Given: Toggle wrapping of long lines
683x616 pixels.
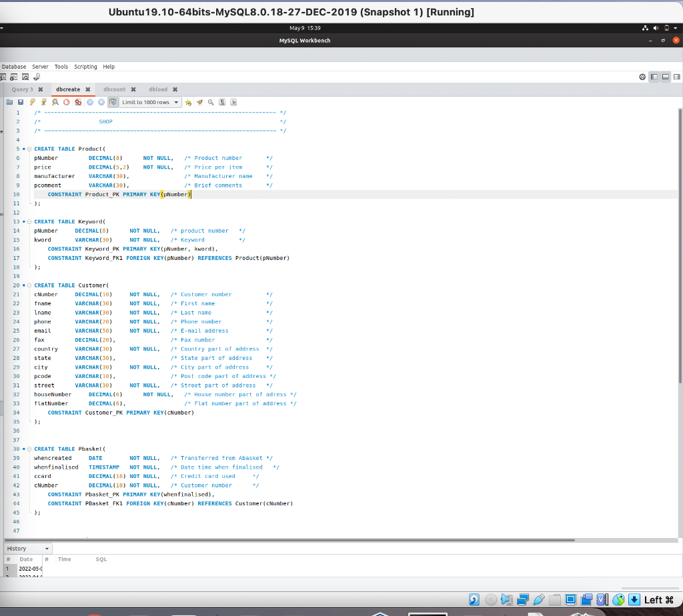Looking at the screenshot, I should coord(233,101).
